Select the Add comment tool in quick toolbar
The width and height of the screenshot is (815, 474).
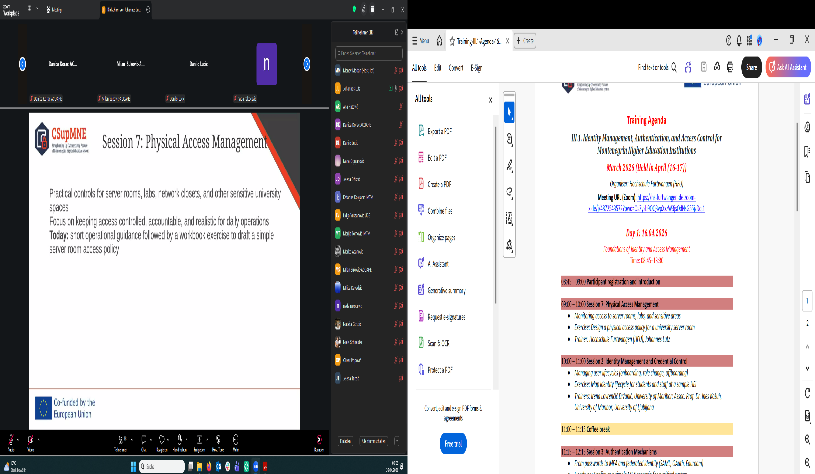[x=509, y=139]
